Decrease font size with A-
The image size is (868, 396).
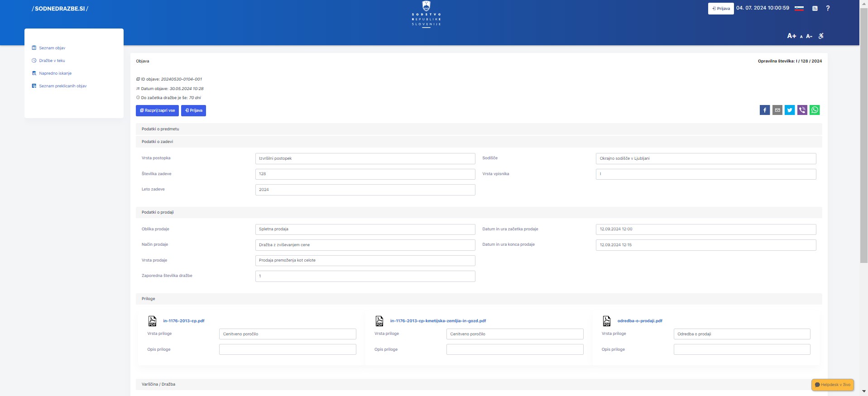point(809,36)
